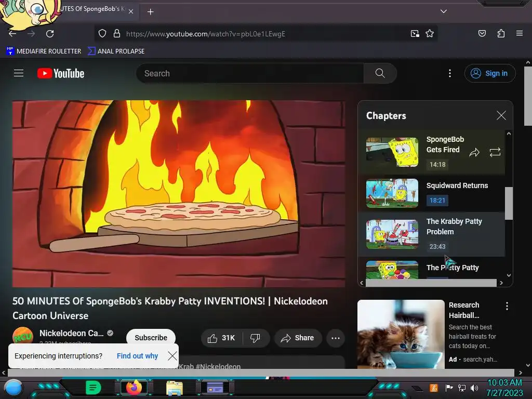Open a new tab with plus icon

[x=150, y=12]
